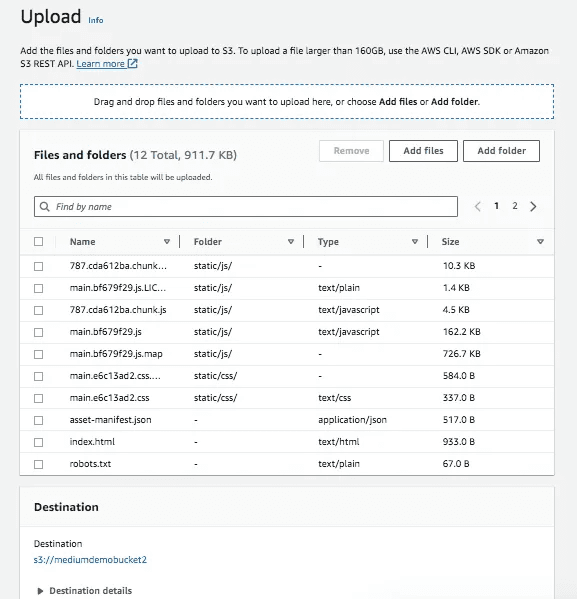Go to previous page arrow
577x599 pixels.
click(478, 207)
